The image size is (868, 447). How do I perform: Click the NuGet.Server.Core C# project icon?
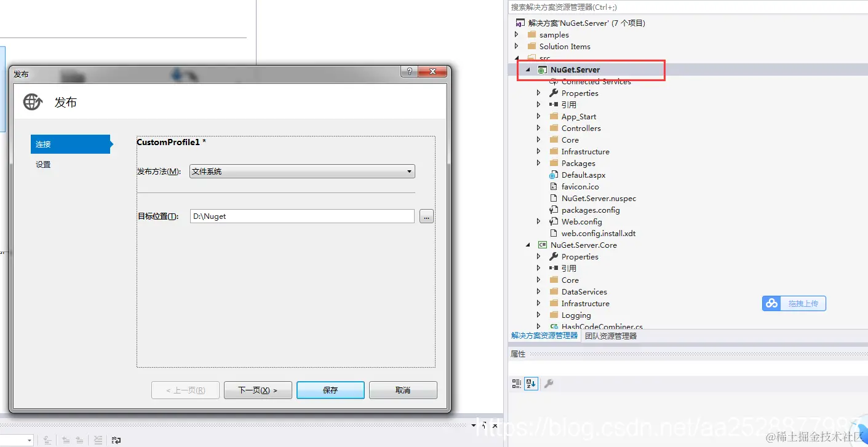542,245
